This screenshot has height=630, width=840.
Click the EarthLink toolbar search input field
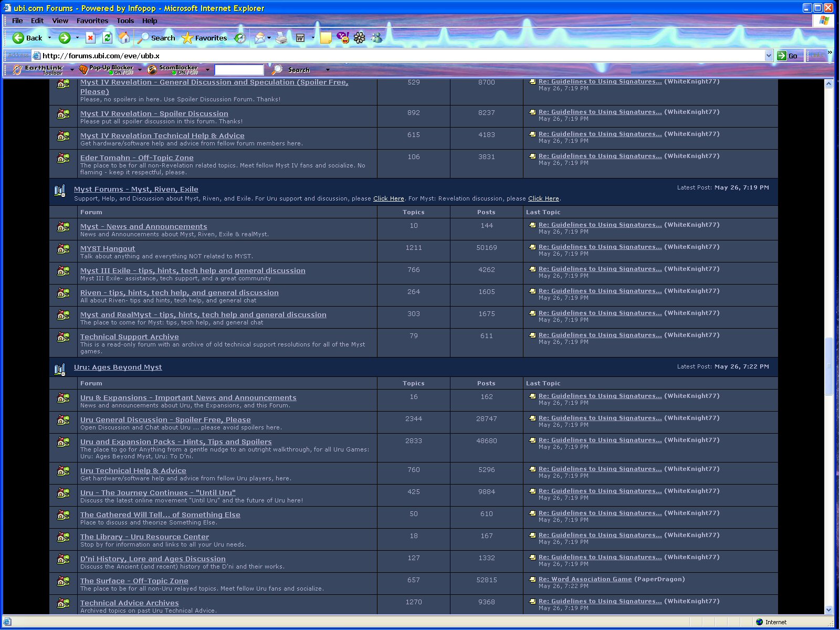tap(239, 70)
